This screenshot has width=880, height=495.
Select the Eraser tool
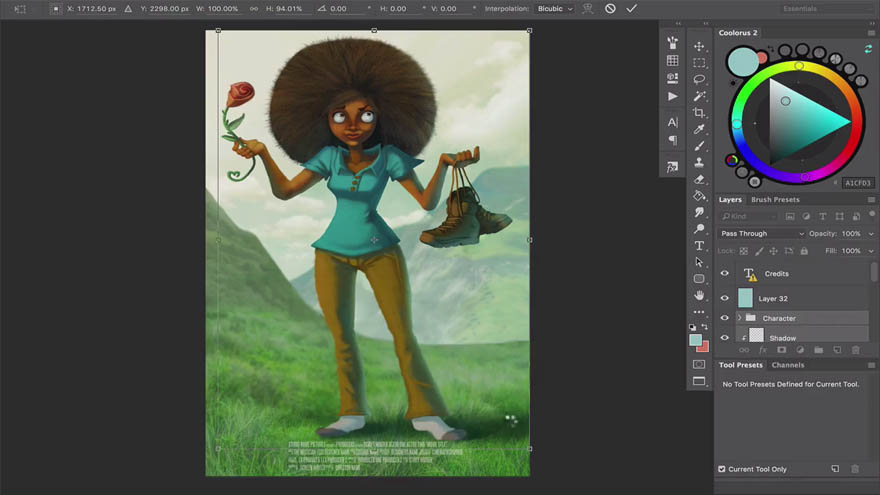[699, 179]
